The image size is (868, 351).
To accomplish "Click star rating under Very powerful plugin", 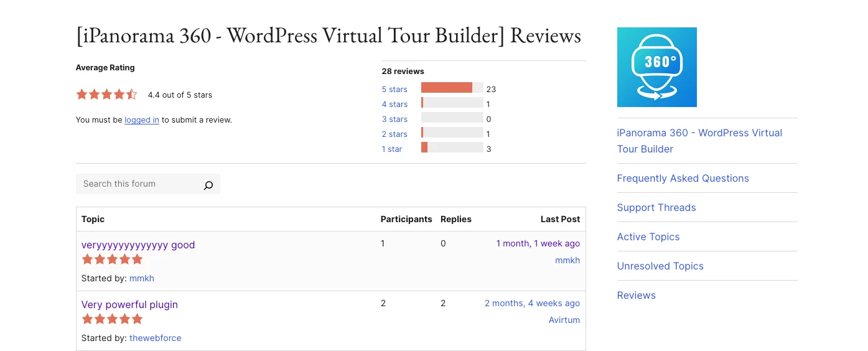I will click(112, 319).
